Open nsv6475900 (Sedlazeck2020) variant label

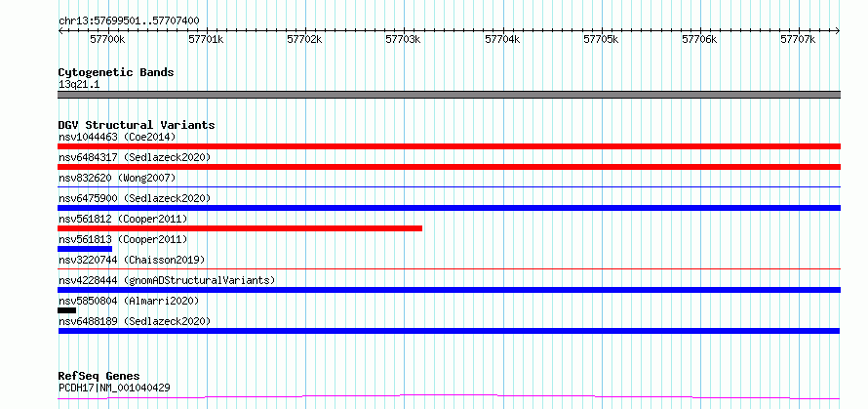point(135,198)
